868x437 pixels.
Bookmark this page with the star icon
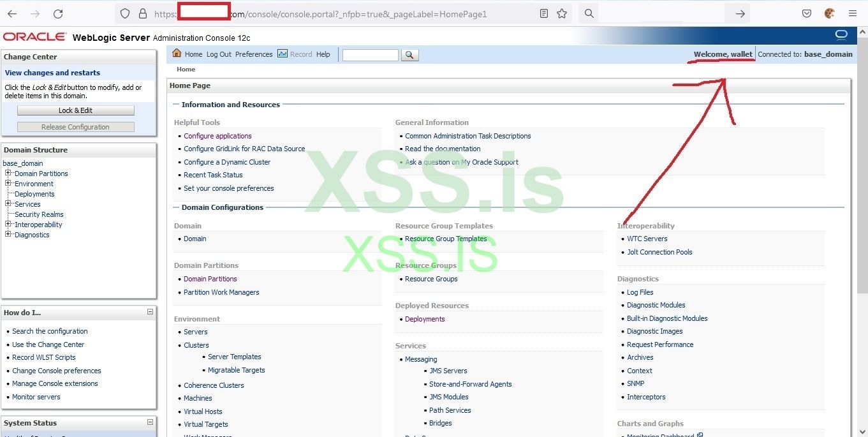pos(562,13)
